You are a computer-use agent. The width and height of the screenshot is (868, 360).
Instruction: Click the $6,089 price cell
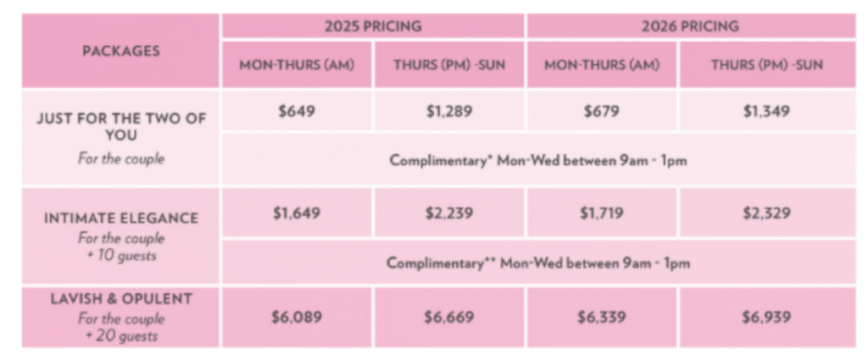pos(297,317)
